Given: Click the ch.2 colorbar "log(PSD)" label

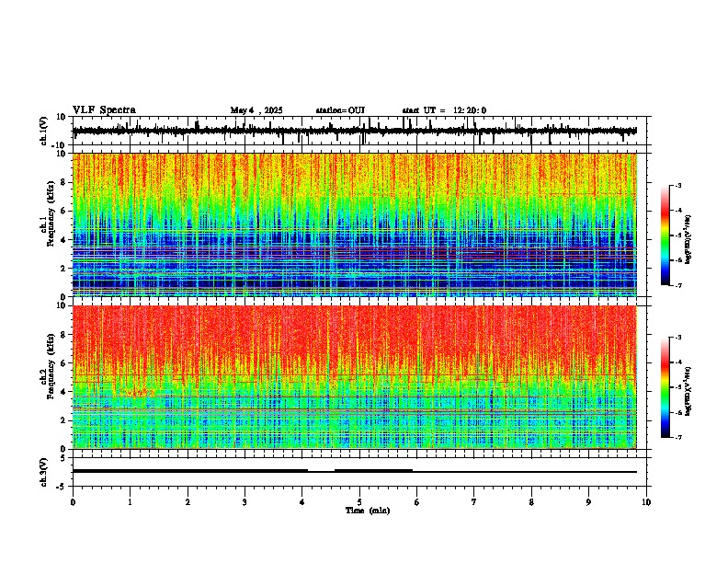Looking at the screenshot, I should click(x=688, y=392).
